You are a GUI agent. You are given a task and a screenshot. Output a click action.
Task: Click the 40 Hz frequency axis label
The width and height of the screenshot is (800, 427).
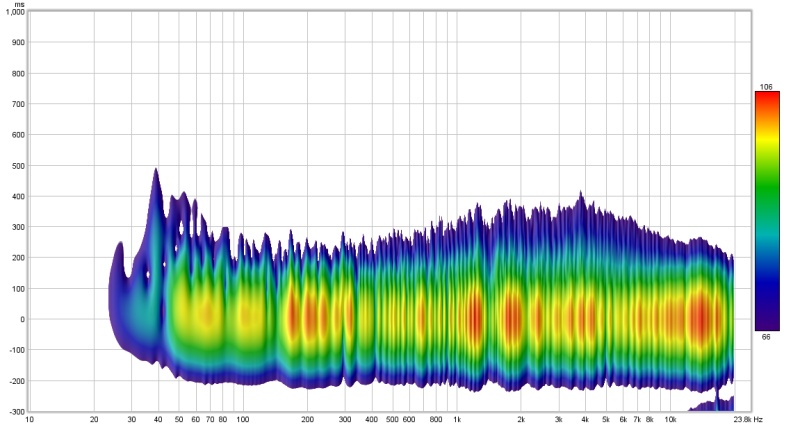[x=159, y=420]
